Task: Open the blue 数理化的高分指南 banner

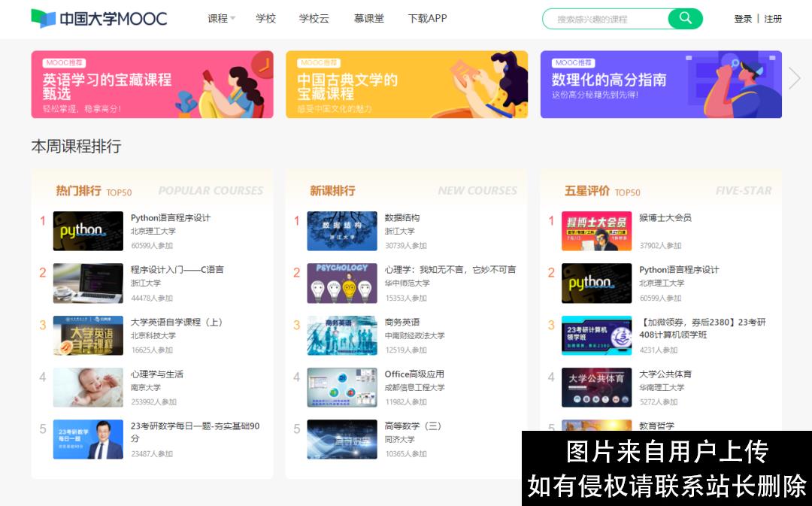Action: 661,84
